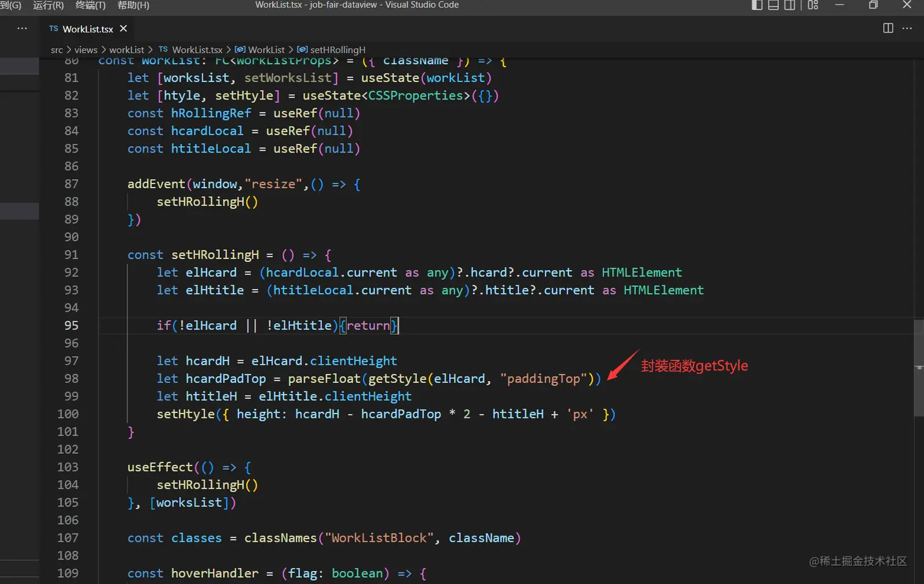Image resolution: width=924 pixels, height=584 pixels.
Task: Open the customize layout icon
Action: (813, 5)
